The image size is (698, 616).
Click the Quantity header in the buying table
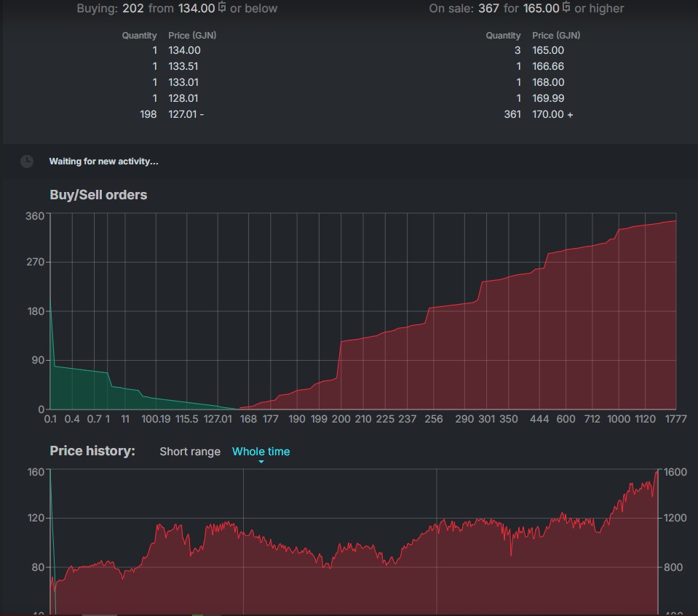coord(139,35)
